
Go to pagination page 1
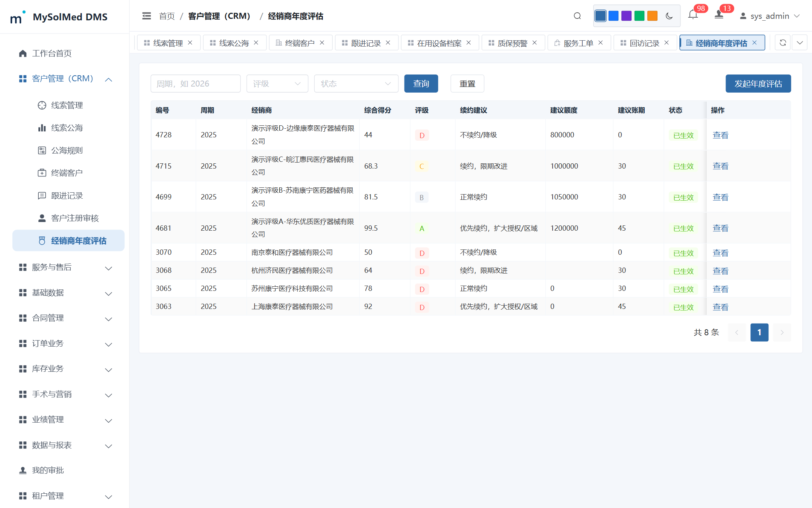point(759,332)
